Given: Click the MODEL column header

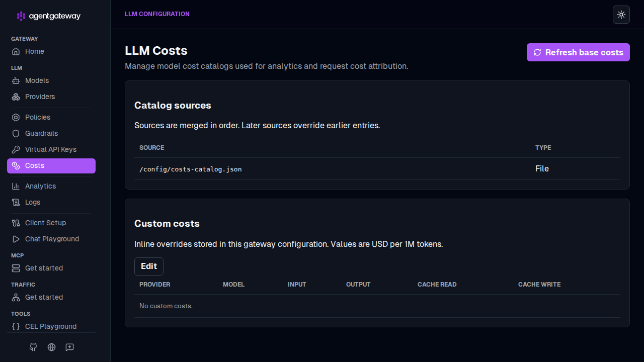Looking at the screenshot, I should (233, 285).
